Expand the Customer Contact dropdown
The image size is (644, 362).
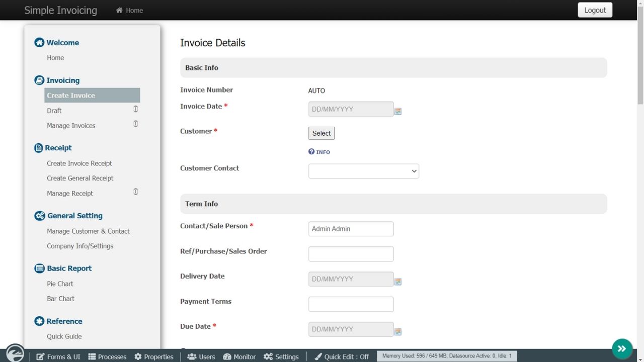coord(363,171)
